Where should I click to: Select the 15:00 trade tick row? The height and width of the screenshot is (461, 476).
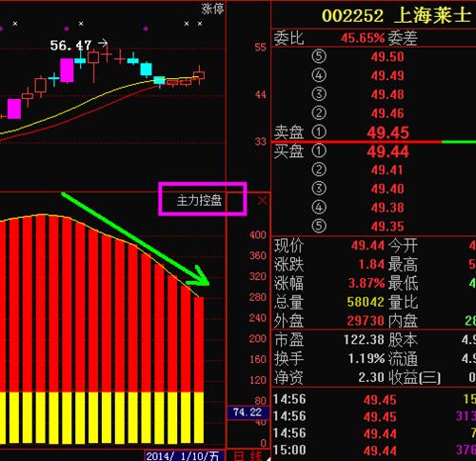pos(374,450)
